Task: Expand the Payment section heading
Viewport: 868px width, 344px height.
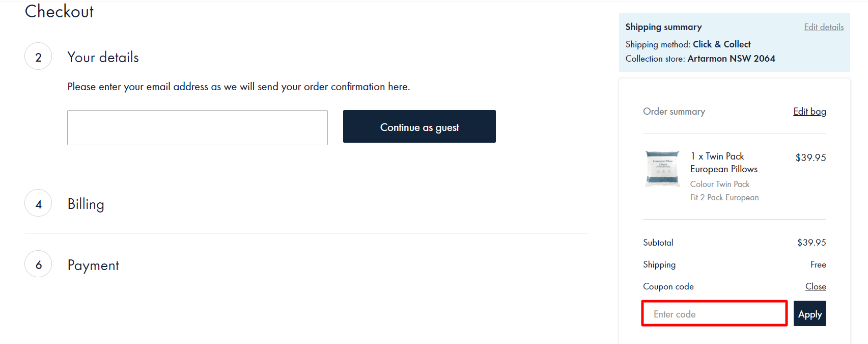Action: tap(93, 265)
